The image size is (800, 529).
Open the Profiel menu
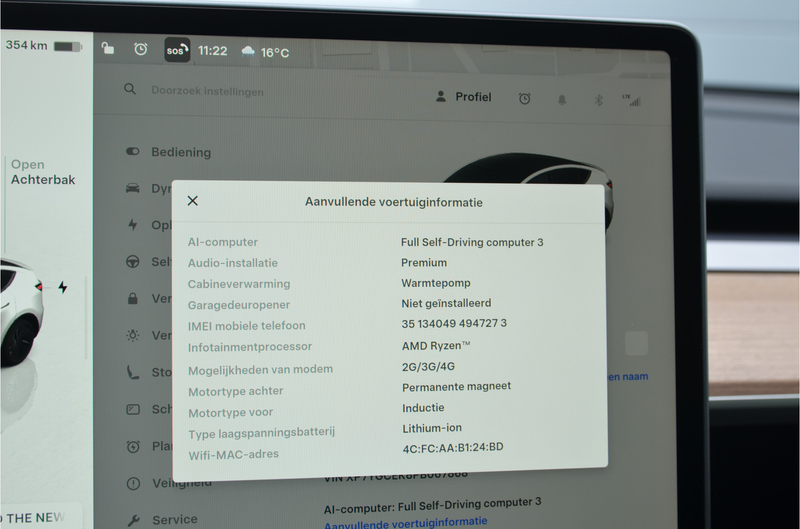click(463, 96)
